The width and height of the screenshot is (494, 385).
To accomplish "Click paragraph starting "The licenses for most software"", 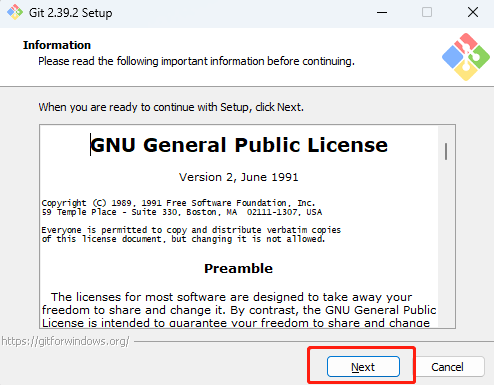I will click(239, 310).
